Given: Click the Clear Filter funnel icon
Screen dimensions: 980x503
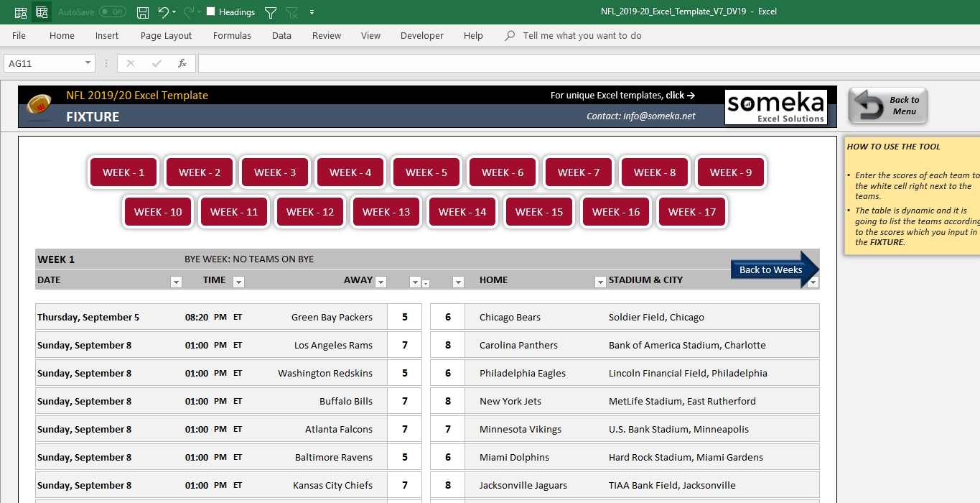Looking at the screenshot, I should coord(291,12).
